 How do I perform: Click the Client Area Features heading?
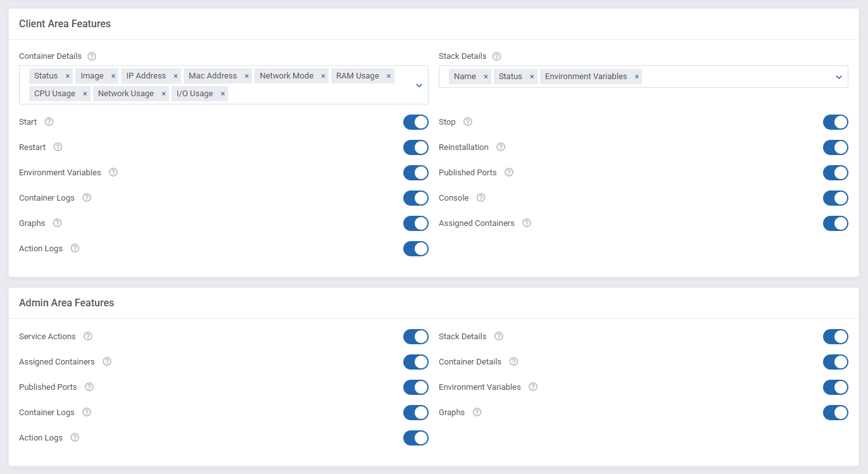click(65, 24)
